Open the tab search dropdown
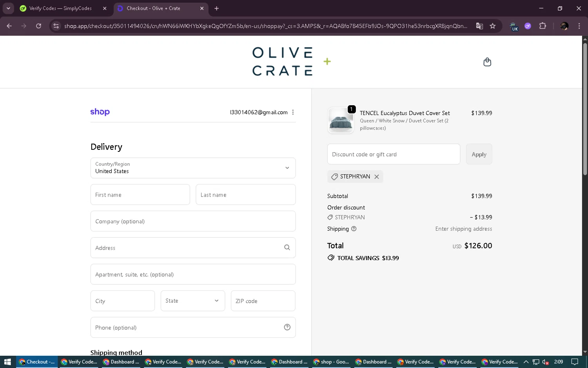Viewport: 588px width, 368px height. [8, 8]
